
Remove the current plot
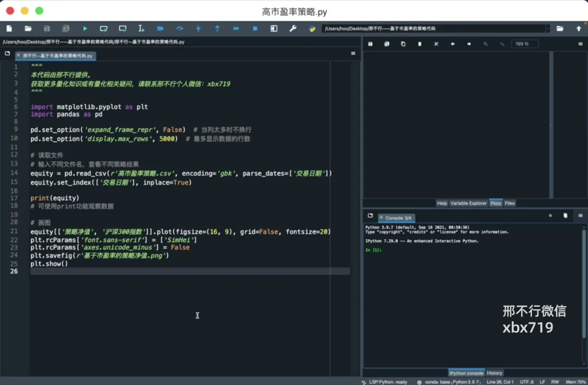420,44
